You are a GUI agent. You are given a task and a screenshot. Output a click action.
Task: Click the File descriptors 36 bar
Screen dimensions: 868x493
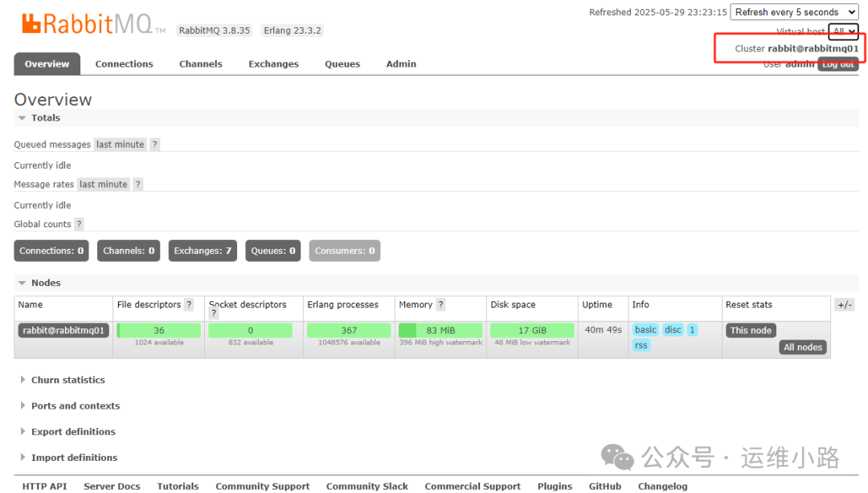[159, 330]
